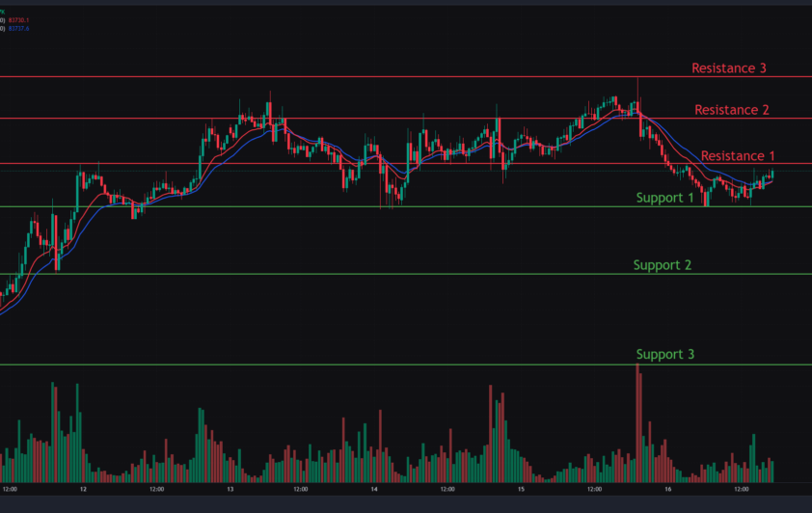Click the blue indicator value 83737.6
Image resolution: width=812 pixels, height=513 pixels.
click(18, 29)
